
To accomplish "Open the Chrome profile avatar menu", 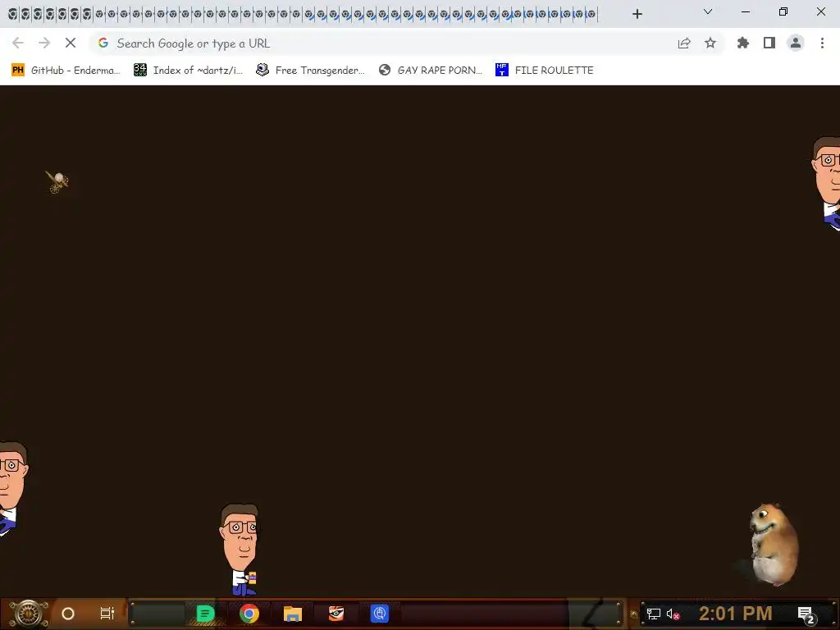I will tap(796, 43).
